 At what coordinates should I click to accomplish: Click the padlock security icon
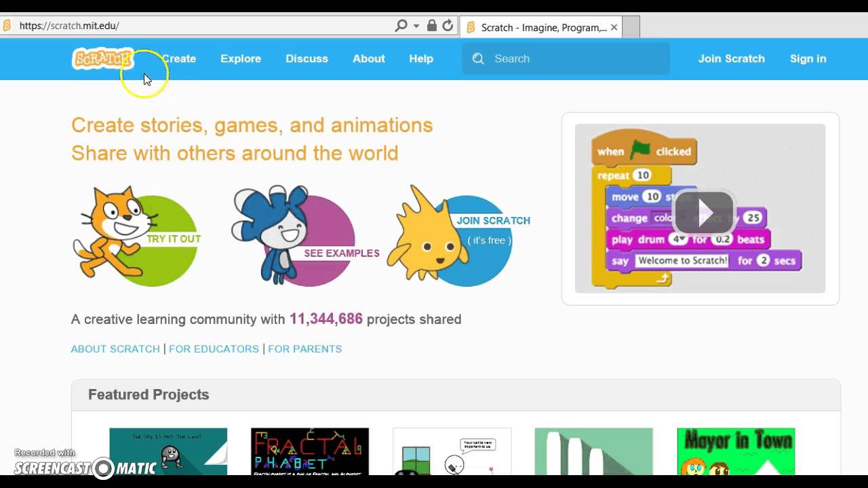coord(431,26)
